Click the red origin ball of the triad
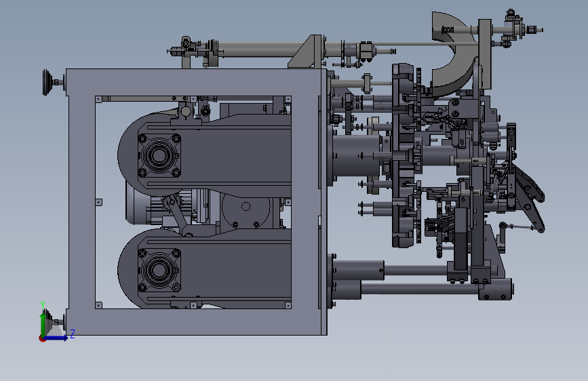The image size is (588, 381). (42, 338)
